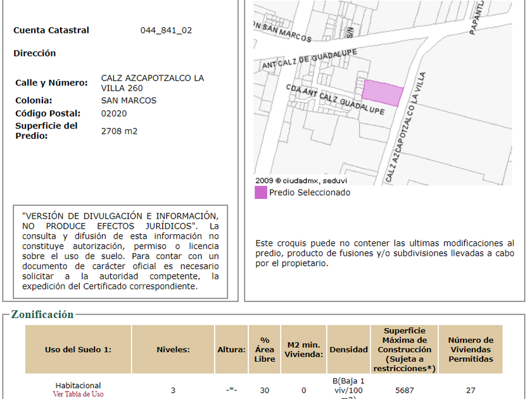Open the Ver Tabla de Uso link

pyautogui.click(x=78, y=394)
